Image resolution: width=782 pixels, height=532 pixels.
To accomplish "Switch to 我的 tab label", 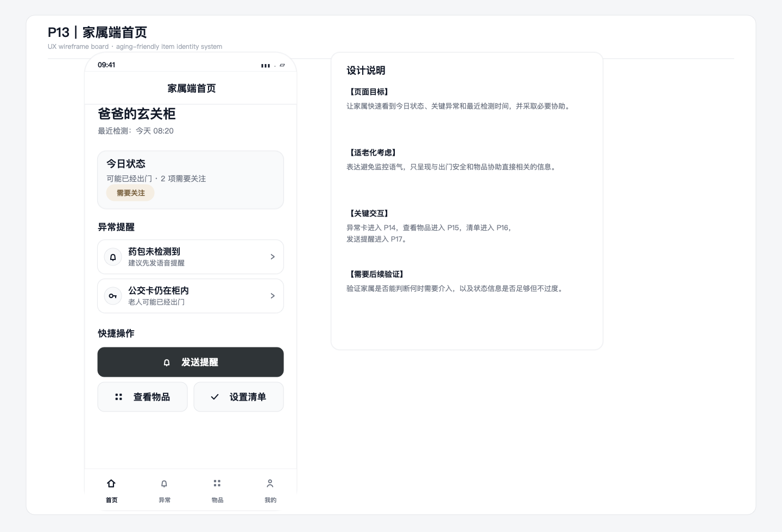I will [x=270, y=500].
